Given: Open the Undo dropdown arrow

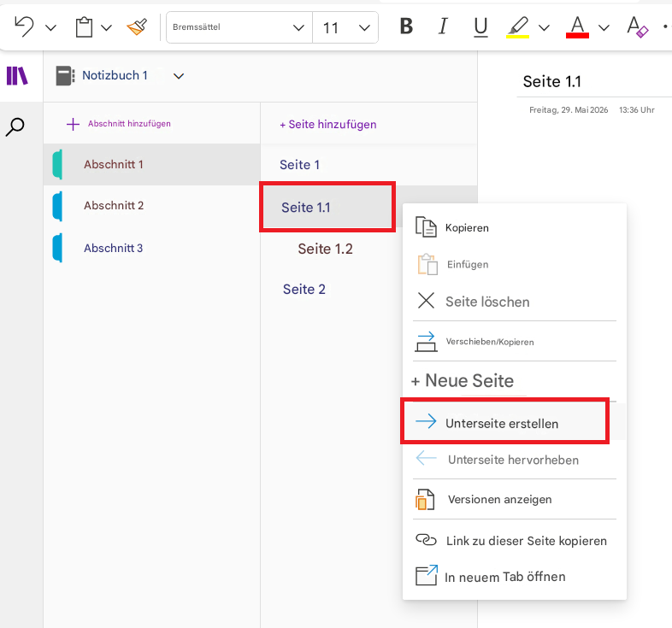Looking at the screenshot, I should tap(51, 28).
